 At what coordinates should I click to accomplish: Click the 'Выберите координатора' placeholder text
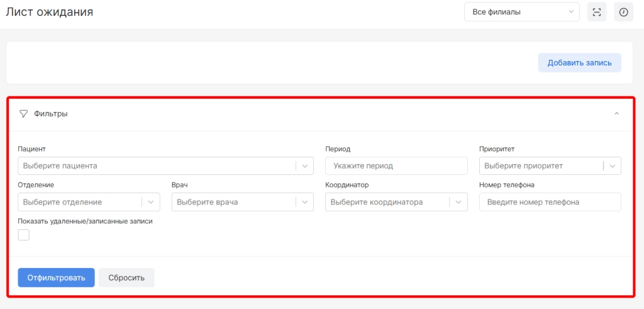pos(377,202)
